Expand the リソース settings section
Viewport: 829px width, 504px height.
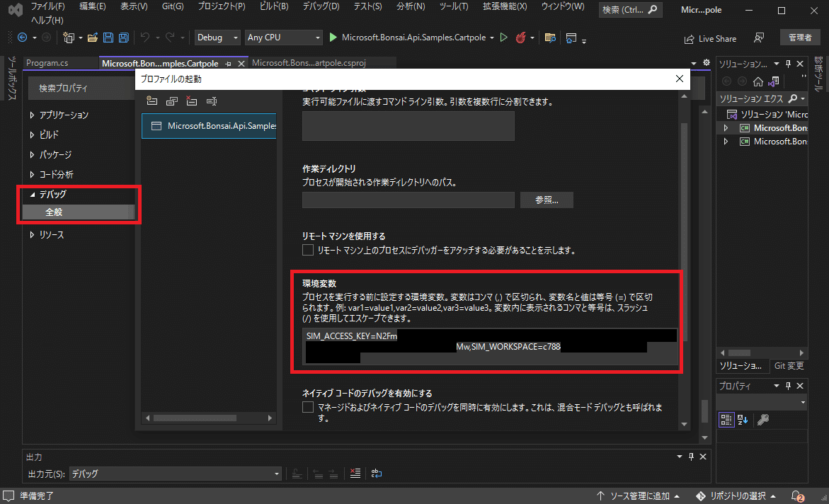pyautogui.click(x=32, y=234)
